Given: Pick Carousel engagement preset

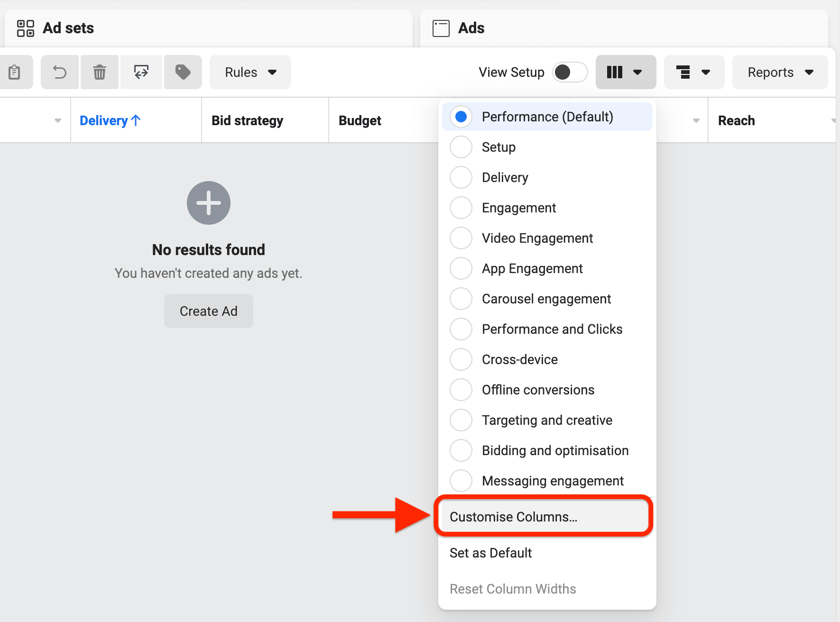Looking at the screenshot, I should pyautogui.click(x=547, y=299).
